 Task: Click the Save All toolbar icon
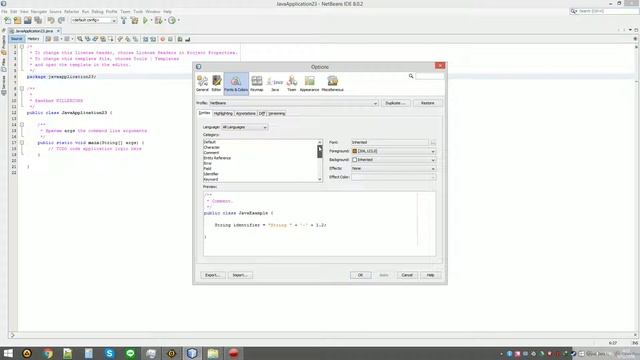click(x=38, y=20)
